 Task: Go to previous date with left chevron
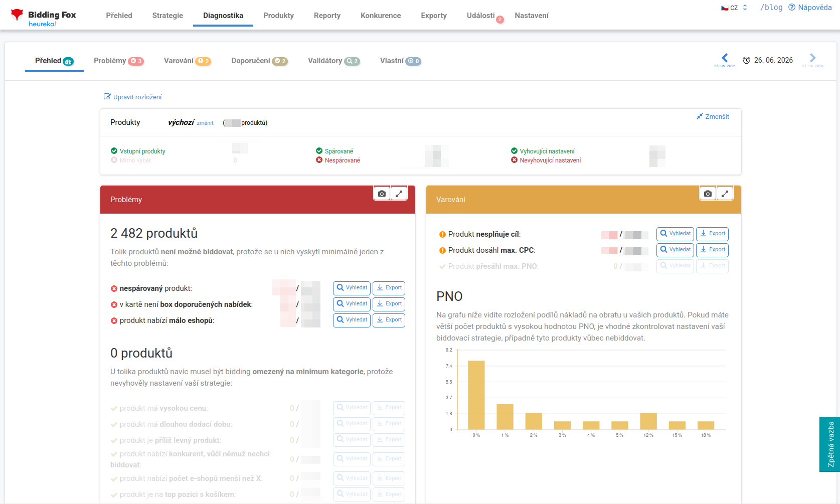(725, 58)
